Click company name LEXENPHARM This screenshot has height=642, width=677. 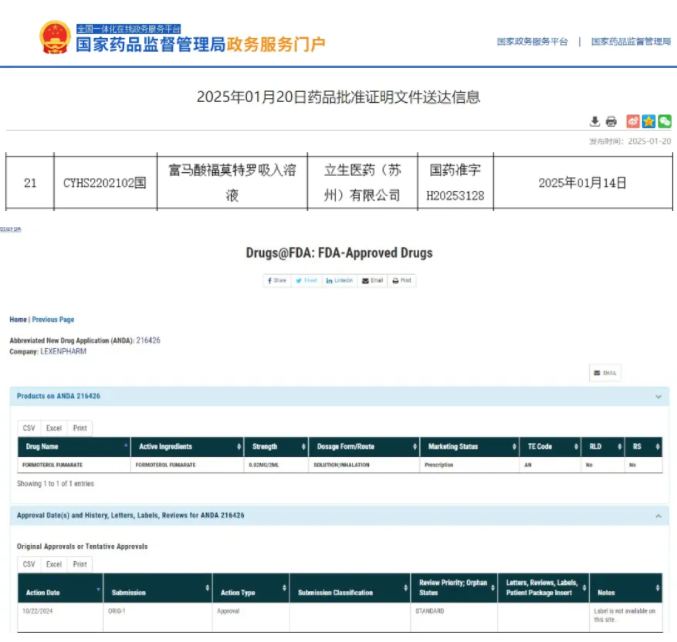[63, 351]
